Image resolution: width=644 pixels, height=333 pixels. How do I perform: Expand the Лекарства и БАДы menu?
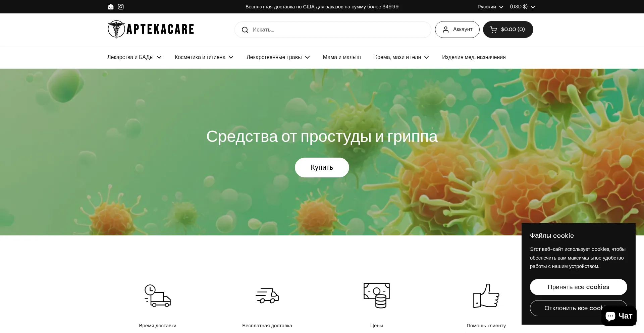[x=134, y=57]
